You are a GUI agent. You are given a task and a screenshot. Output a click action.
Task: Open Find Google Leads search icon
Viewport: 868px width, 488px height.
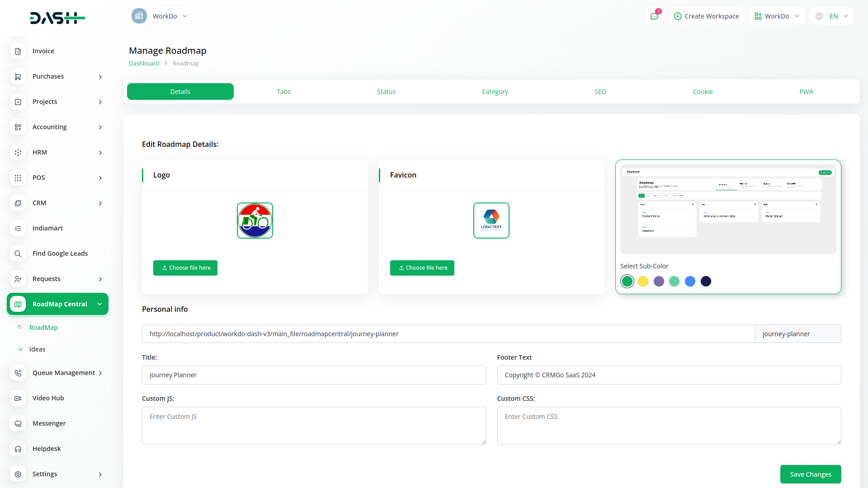point(18,253)
